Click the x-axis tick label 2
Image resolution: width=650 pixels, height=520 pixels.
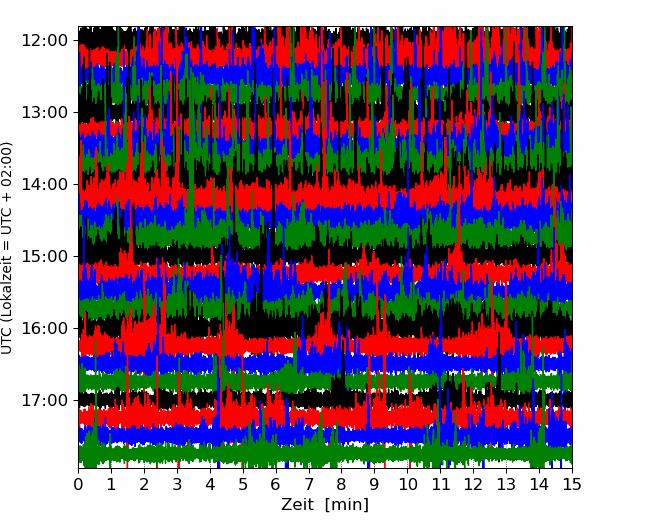[144, 484]
